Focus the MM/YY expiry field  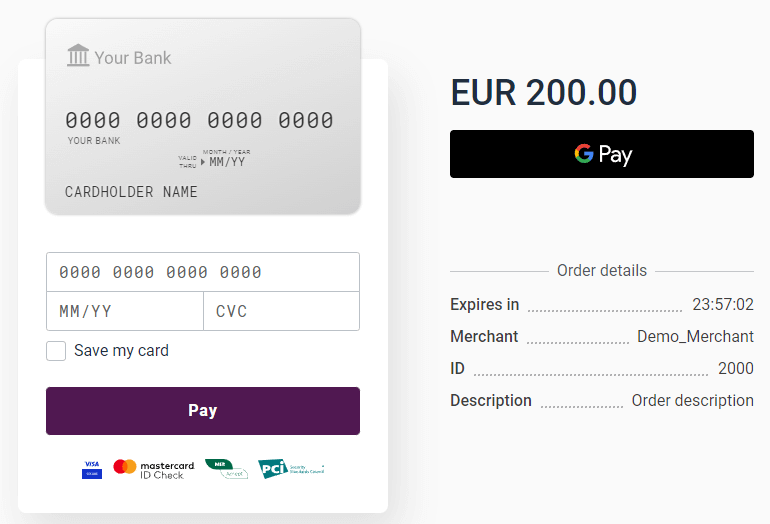pyautogui.click(x=125, y=311)
